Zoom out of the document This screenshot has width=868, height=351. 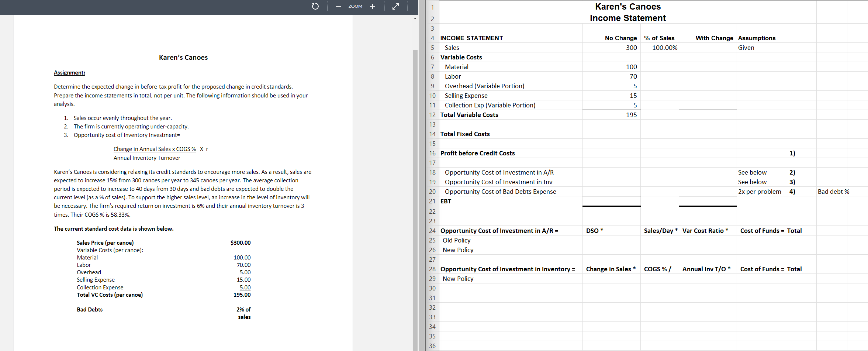click(338, 6)
